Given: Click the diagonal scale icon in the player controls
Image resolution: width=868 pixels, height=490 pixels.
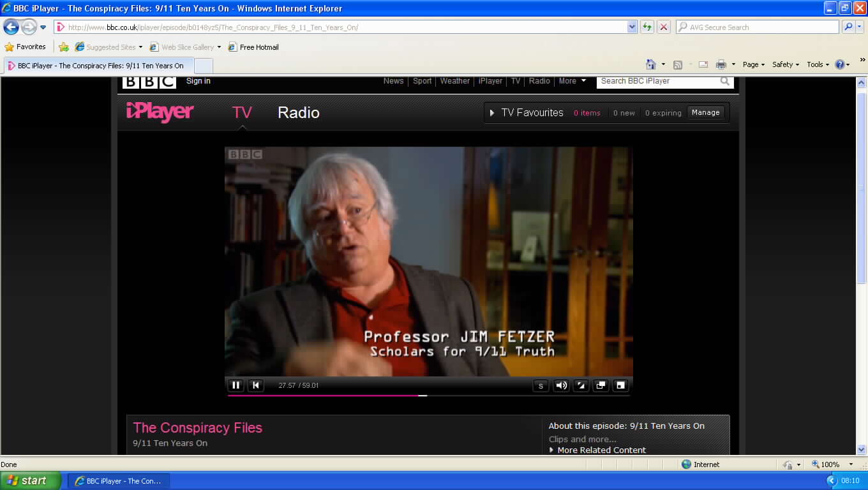Looking at the screenshot, I should 581,385.
